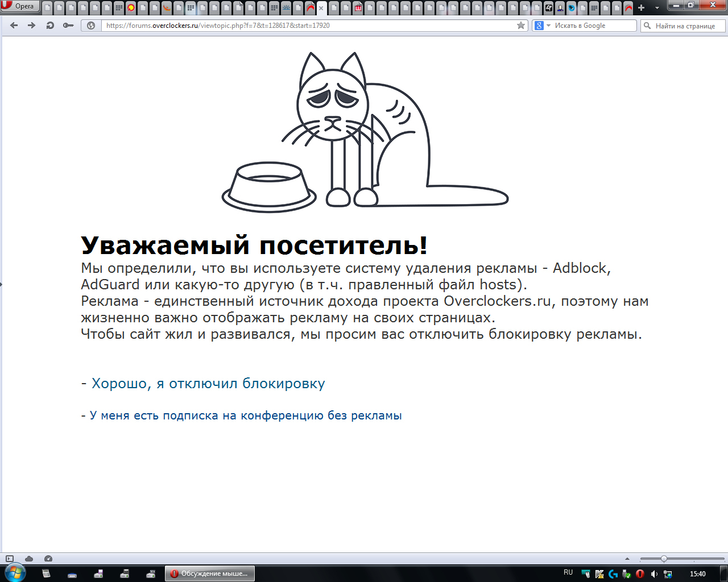Switch to 'Обсуждение мыше...' Opera taskbar button

tap(210, 573)
